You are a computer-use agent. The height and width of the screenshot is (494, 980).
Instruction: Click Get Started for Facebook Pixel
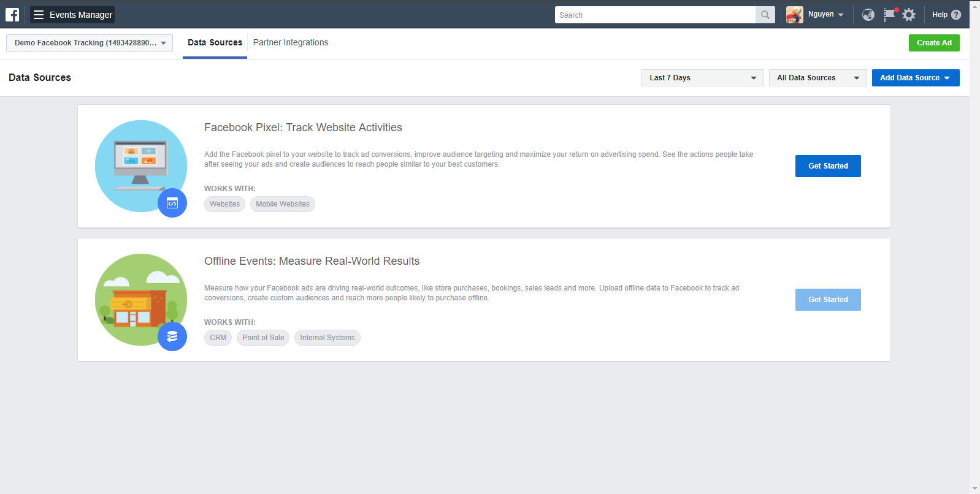tap(828, 166)
